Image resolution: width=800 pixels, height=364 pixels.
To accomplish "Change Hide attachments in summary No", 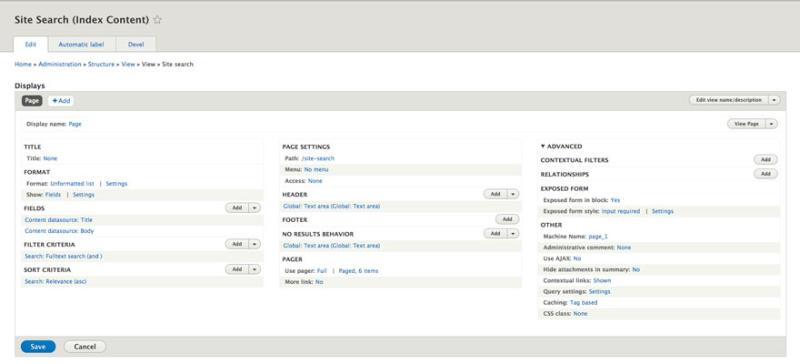I will tap(636, 270).
